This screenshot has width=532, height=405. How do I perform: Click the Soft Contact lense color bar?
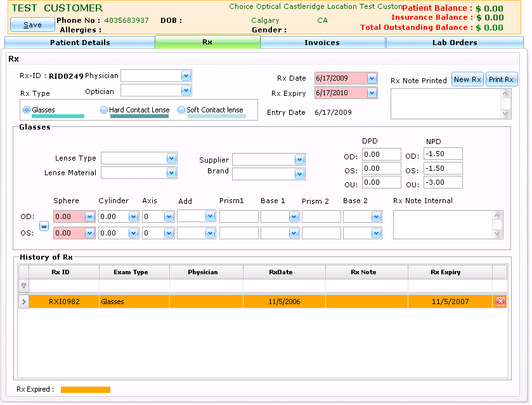tap(217, 116)
